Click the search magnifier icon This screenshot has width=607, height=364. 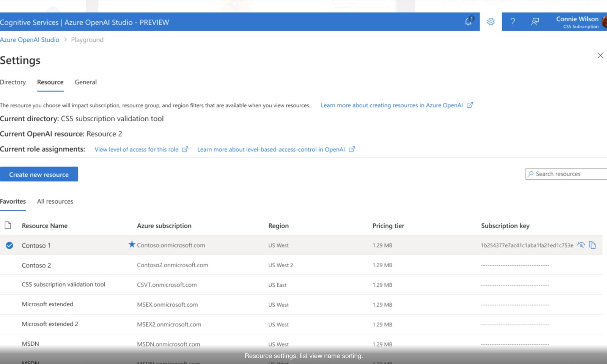[530, 174]
